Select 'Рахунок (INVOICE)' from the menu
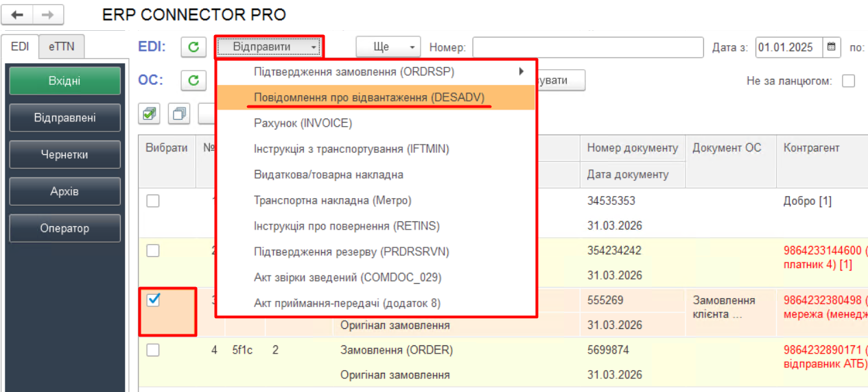This screenshot has width=868, height=392. click(x=303, y=123)
